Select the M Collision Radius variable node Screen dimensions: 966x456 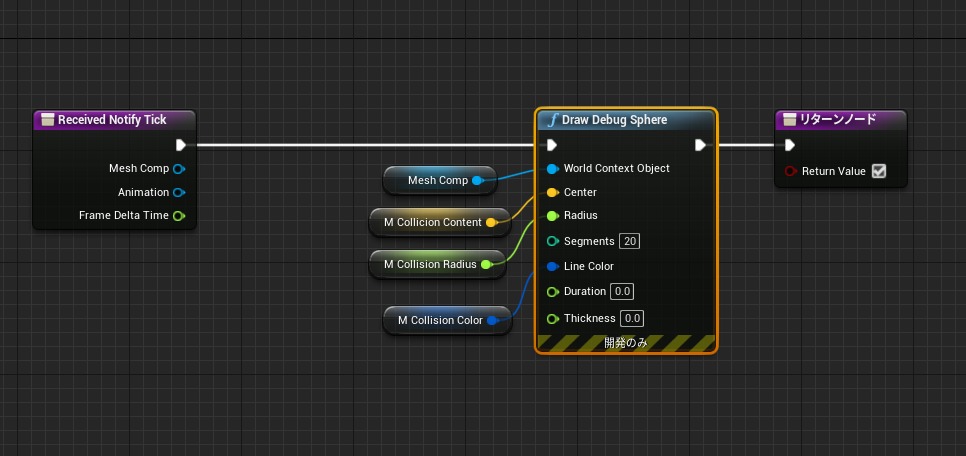[437, 264]
